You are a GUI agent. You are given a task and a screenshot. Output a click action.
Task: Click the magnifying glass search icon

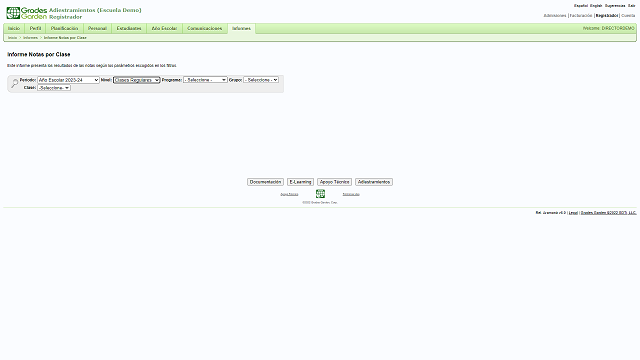15,83
